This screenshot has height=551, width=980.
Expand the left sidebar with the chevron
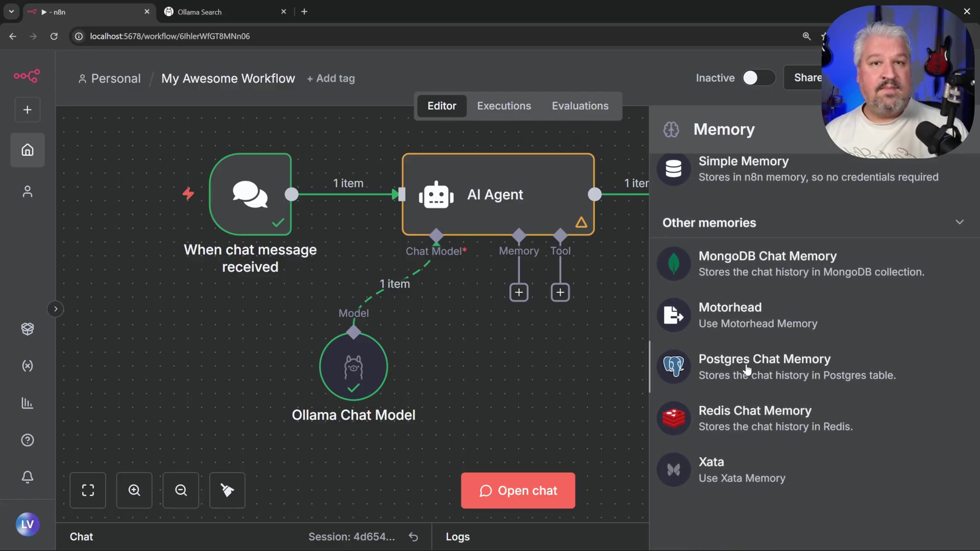coord(56,309)
